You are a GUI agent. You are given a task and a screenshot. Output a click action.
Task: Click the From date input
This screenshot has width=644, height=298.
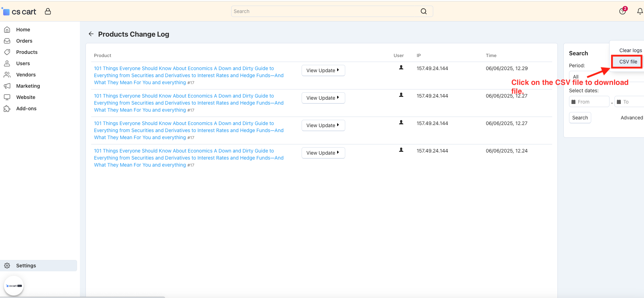coord(589,102)
